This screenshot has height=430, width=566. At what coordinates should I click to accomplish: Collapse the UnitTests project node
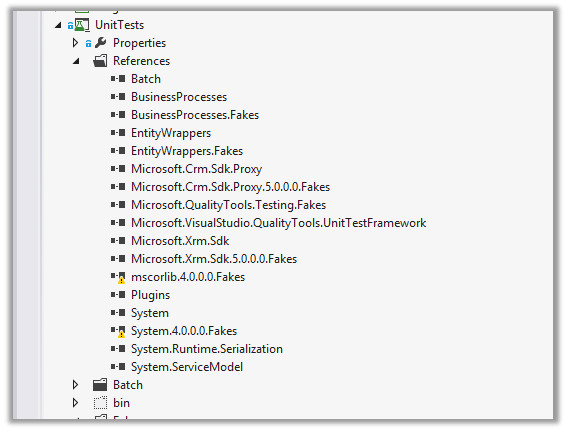click(58, 25)
